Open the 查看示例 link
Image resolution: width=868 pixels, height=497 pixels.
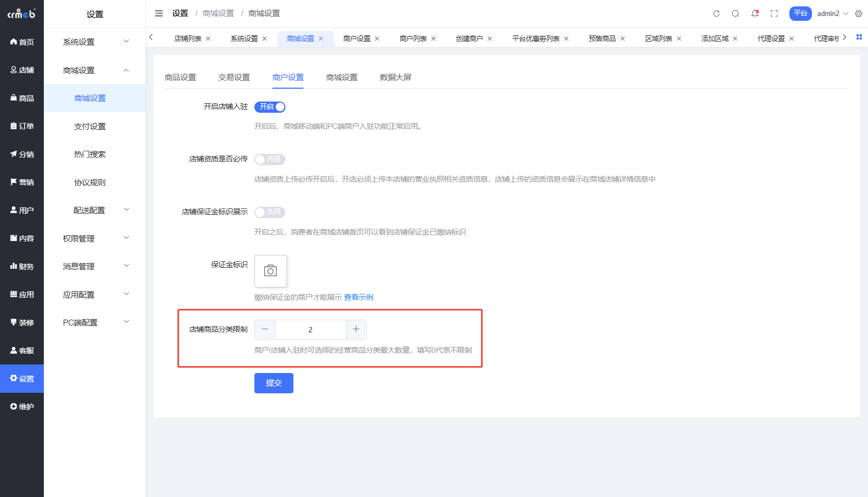click(359, 297)
